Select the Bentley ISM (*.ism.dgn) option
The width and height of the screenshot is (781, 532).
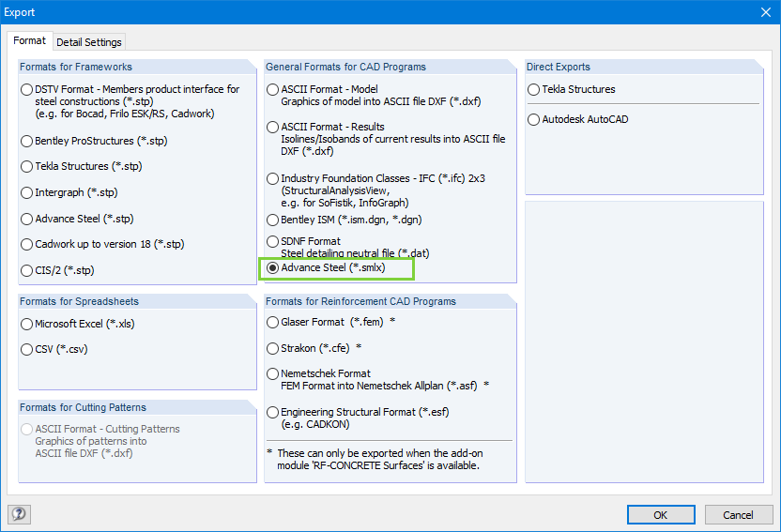click(x=273, y=220)
